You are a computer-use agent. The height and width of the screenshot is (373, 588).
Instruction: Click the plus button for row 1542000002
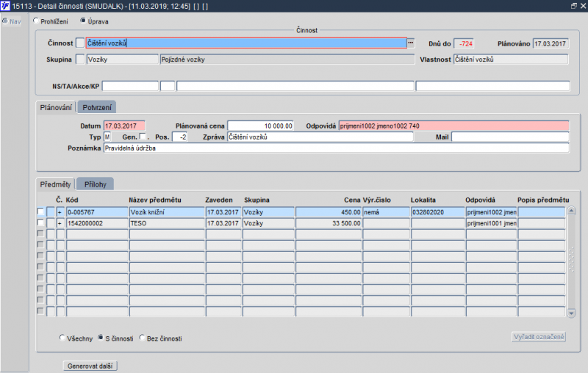click(x=60, y=223)
